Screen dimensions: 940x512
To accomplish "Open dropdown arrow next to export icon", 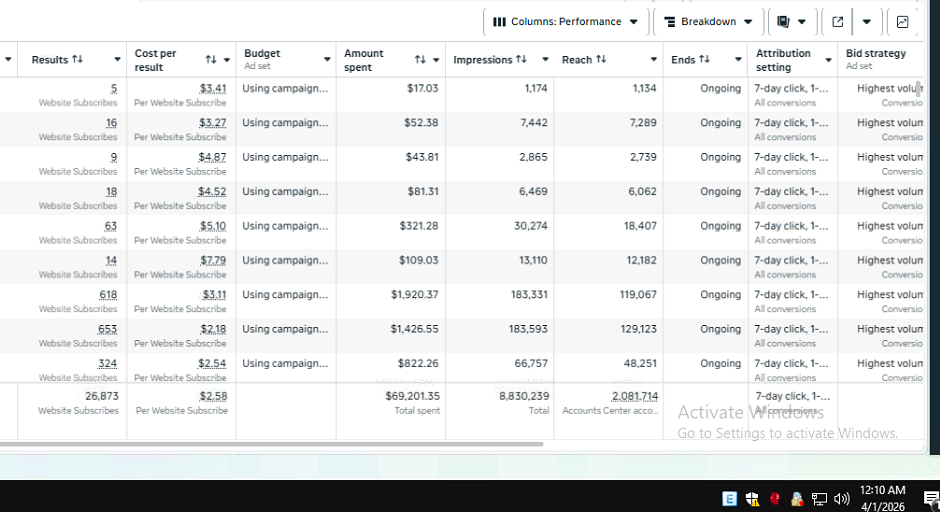I will 866,22.
